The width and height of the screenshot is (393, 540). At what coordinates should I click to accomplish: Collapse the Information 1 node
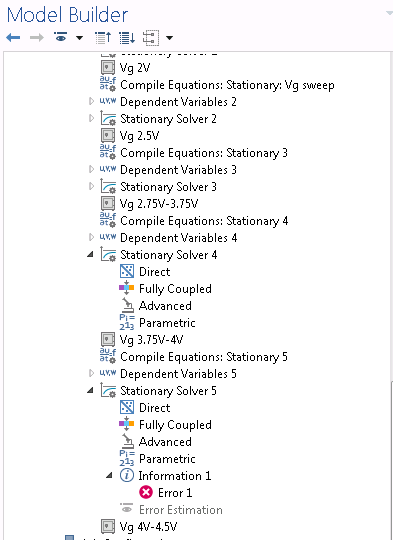point(110,476)
